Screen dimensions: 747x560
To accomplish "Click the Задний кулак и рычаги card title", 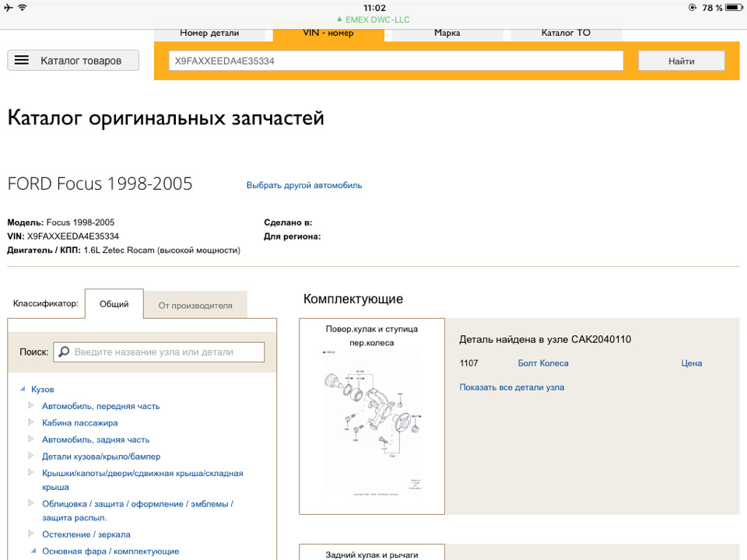I will tap(372, 555).
